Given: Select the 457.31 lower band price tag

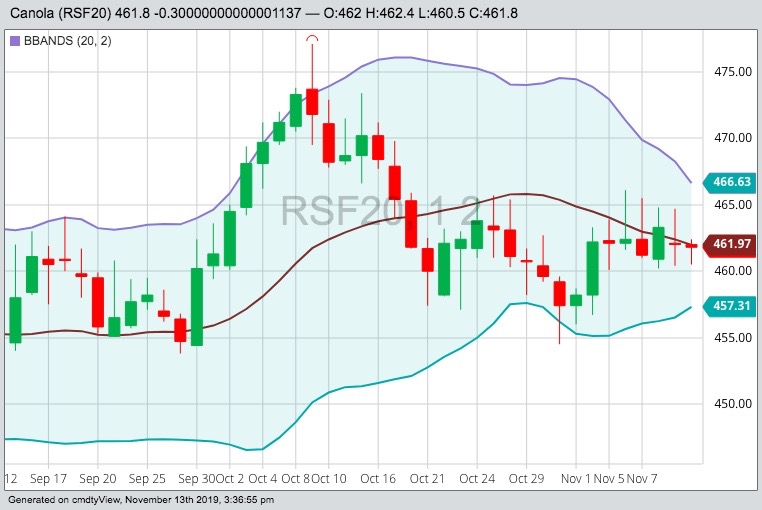Looking at the screenshot, I should pos(733,304).
